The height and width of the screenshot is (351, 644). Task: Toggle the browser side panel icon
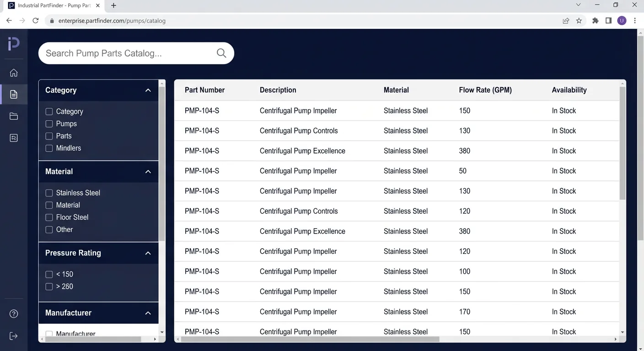pos(608,21)
